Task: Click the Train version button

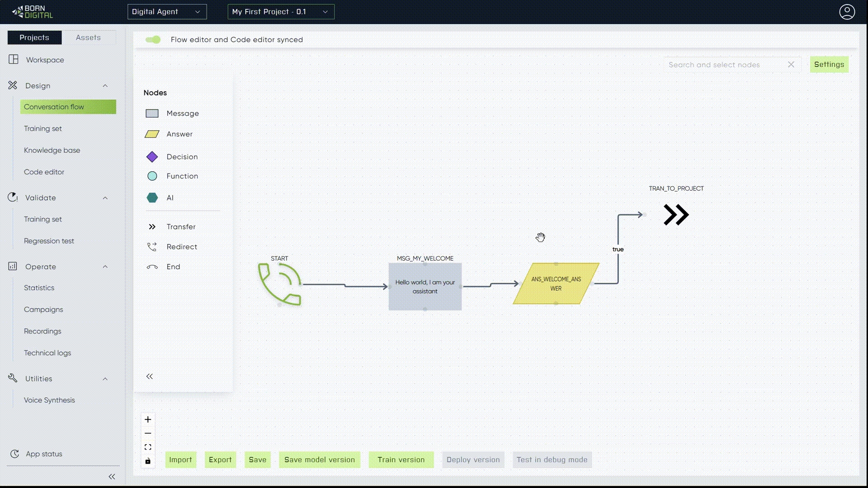Action: pos(401,460)
